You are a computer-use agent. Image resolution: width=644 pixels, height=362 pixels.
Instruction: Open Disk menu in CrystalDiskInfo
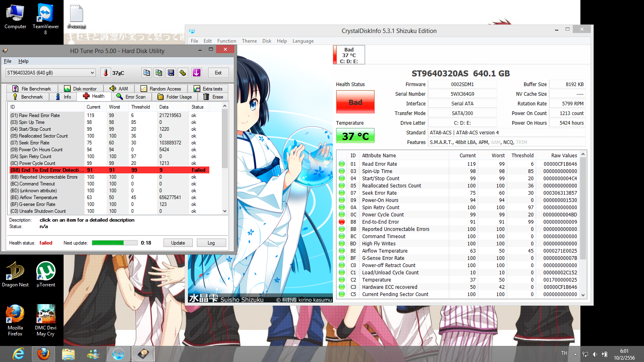267,41
